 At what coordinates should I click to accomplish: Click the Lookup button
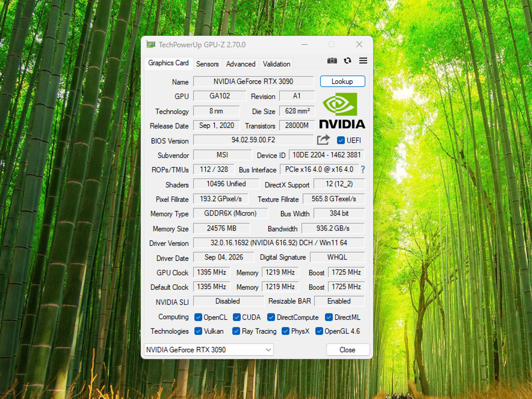(x=342, y=81)
